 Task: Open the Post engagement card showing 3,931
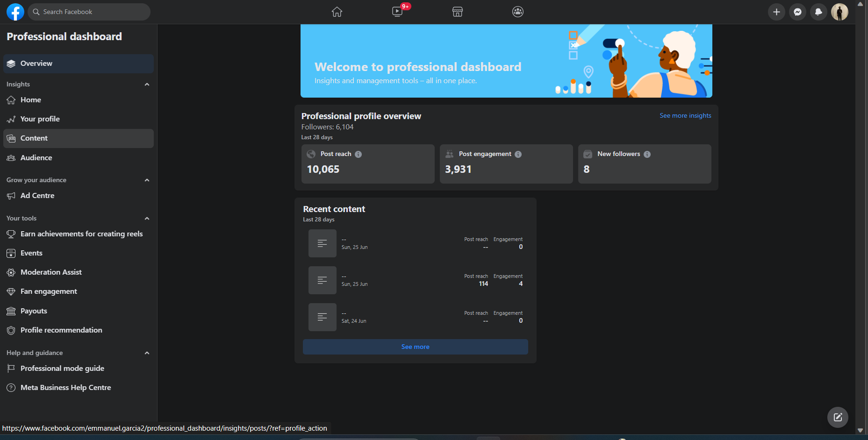tap(506, 164)
